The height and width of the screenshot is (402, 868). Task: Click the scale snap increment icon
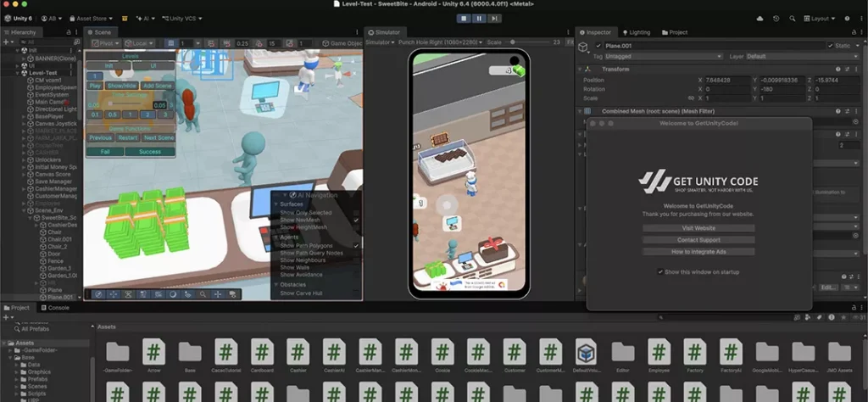290,43
